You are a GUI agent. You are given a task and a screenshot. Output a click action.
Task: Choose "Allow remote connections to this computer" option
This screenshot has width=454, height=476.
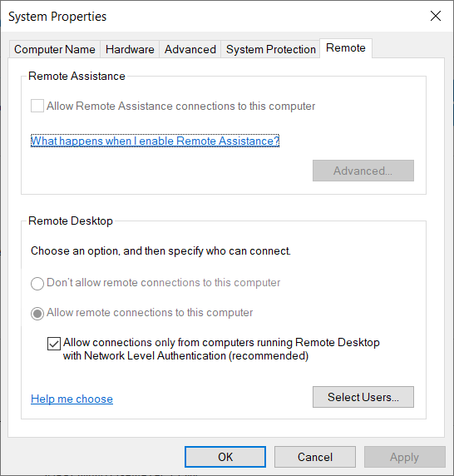click(x=37, y=313)
